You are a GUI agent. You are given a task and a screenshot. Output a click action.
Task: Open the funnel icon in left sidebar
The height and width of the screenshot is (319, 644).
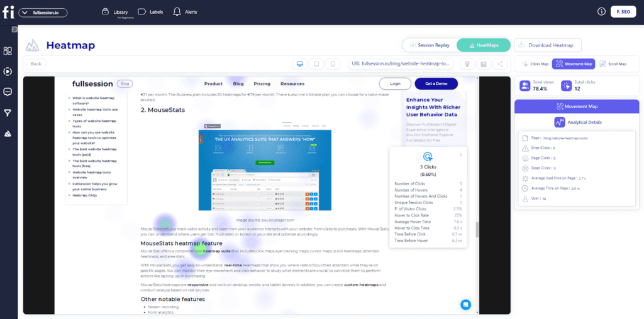tap(8, 113)
